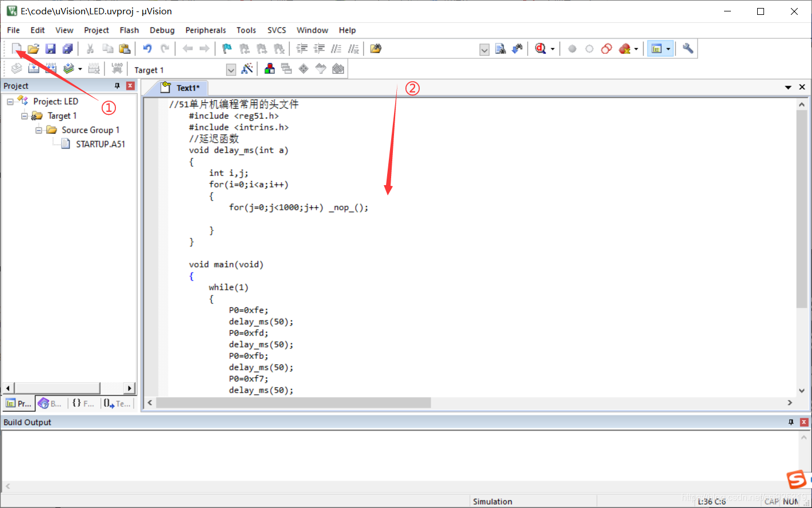The height and width of the screenshot is (508, 812).
Task: Cut selection with the scissors icon
Action: (90, 49)
